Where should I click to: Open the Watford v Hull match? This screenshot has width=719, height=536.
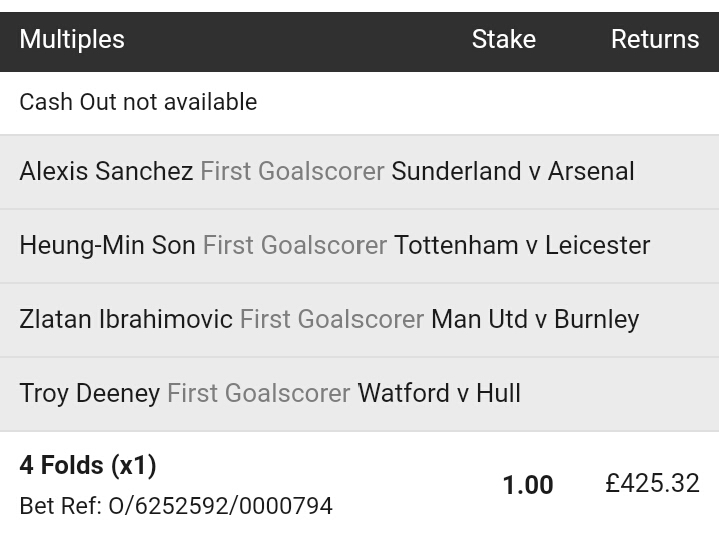[x=439, y=393]
